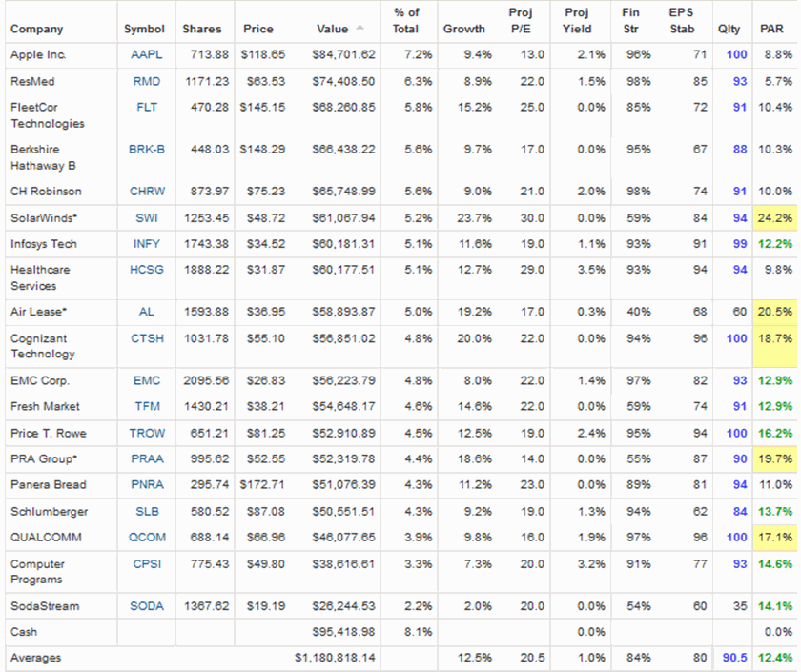Click the highlighted 19.7% PAR for PRA Group

point(774,458)
